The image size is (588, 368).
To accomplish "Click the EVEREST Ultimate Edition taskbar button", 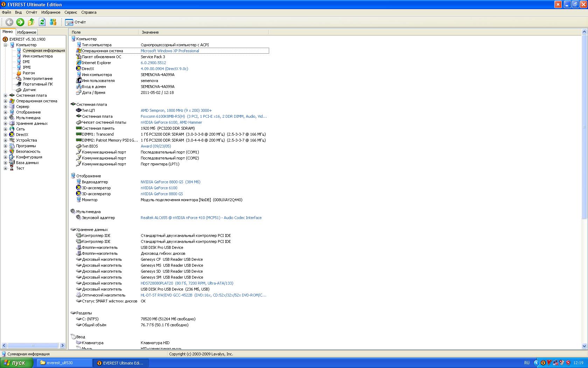I will 120,363.
